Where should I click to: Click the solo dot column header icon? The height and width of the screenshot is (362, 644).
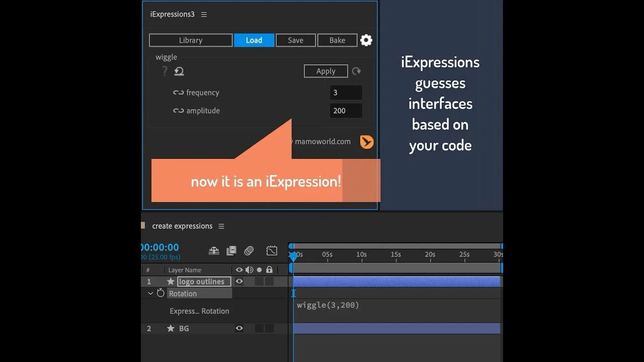(x=260, y=270)
